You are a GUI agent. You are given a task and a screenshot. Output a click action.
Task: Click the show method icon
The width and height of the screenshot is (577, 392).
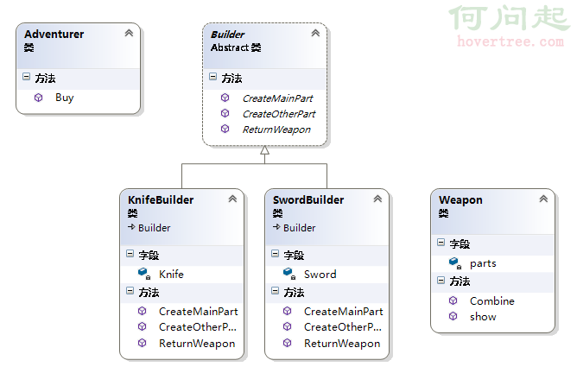[453, 316]
